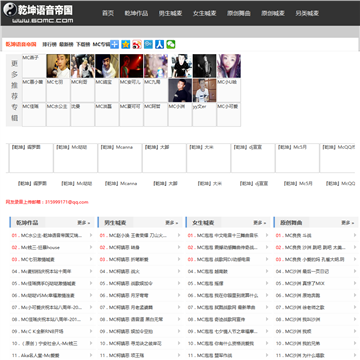
Task: Click the 乾坤语音帝国 yin-yang site logo
Action: pyautogui.click(x=38, y=13)
